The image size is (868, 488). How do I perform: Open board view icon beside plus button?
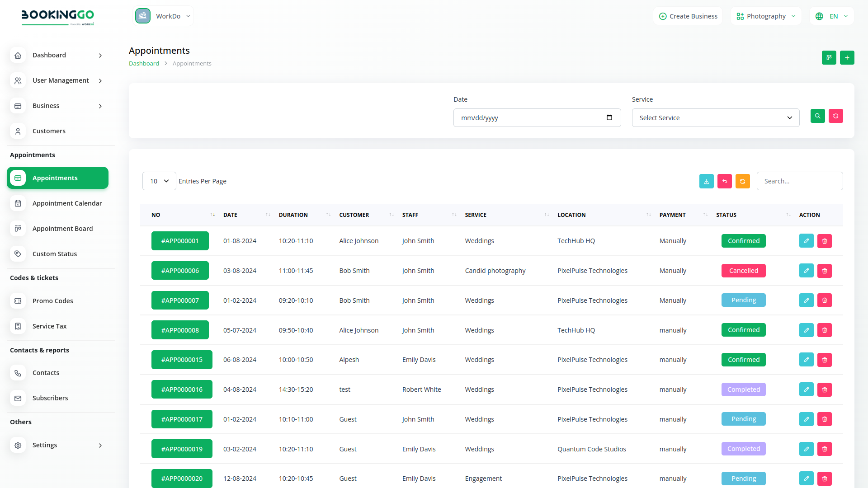829,58
